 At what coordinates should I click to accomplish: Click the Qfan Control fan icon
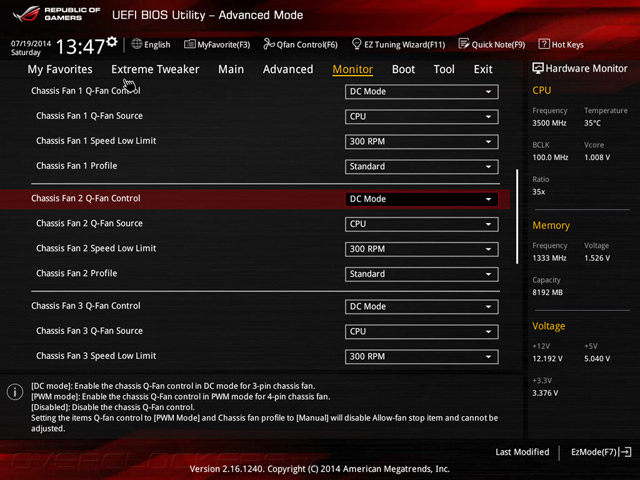[269, 44]
